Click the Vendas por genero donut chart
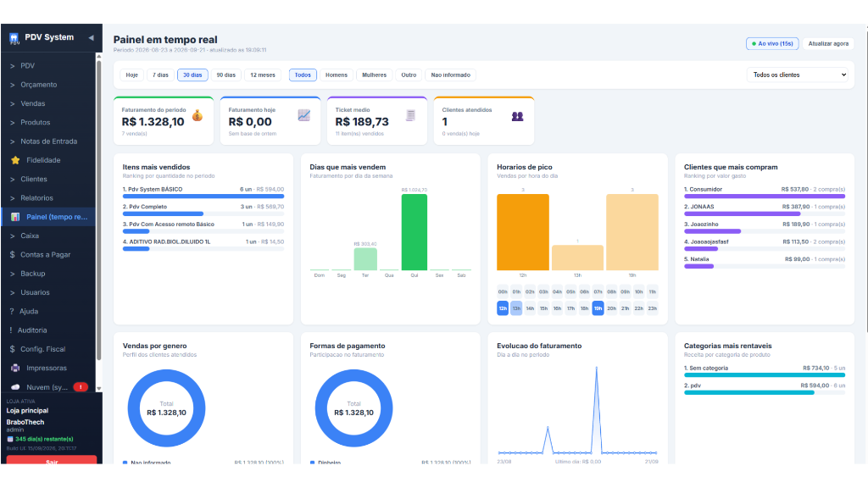The height and width of the screenshot is (488, 868). click(x=167, y=408)
